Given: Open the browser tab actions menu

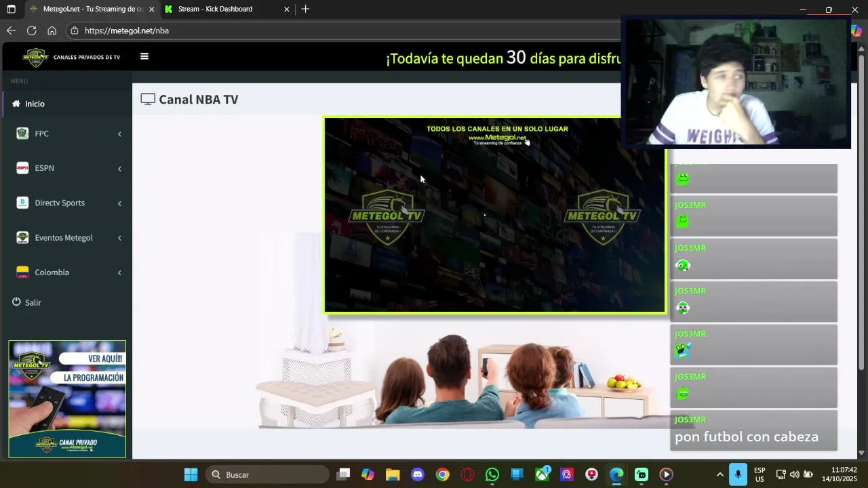Looking at the screenshot, I should coord(11,9).
